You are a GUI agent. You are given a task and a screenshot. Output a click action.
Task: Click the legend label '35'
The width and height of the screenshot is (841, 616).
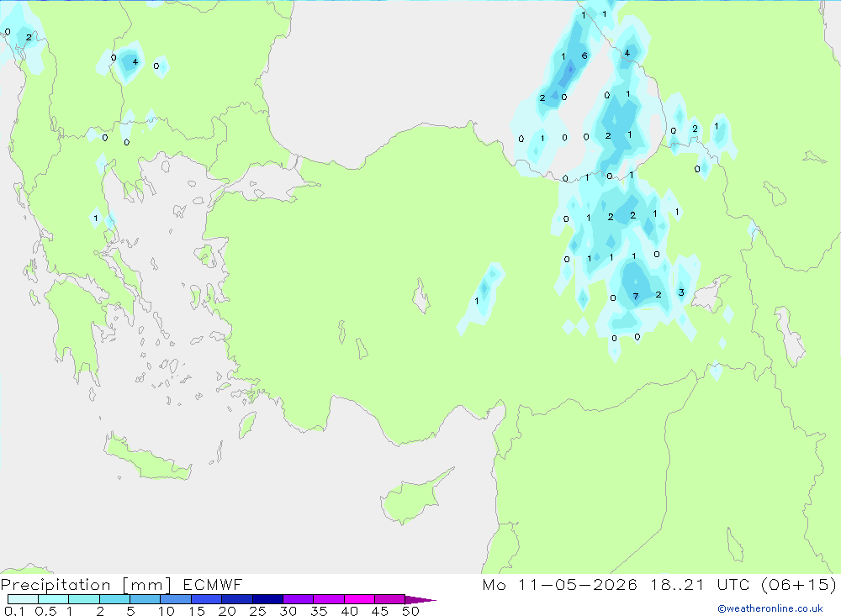(x=319, y=611)
